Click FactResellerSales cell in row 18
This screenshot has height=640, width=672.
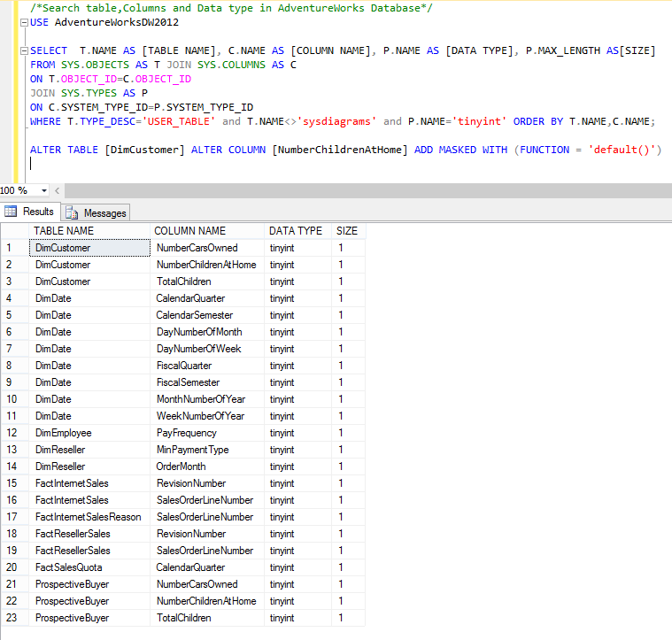(x=89, y=534)
